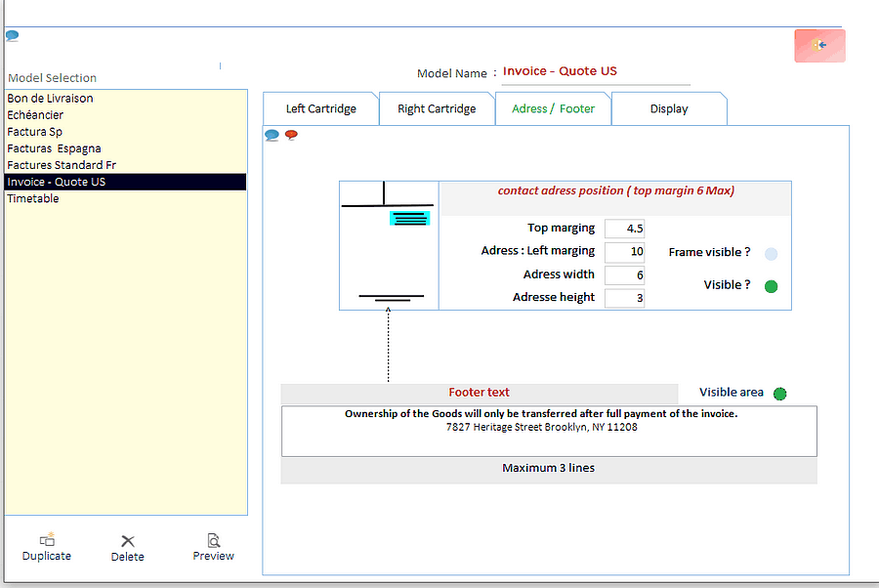The image size is (879, 588).
Task: Select Timetable model
Action: point(126,198)
